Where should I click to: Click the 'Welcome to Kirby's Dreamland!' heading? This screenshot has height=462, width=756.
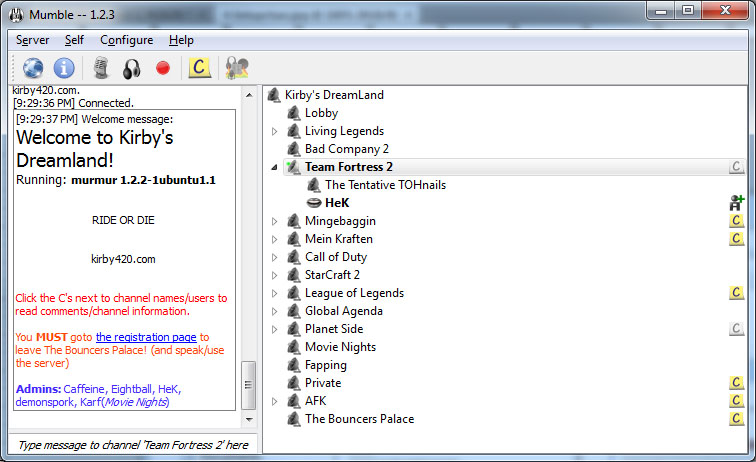click(94, 149)
